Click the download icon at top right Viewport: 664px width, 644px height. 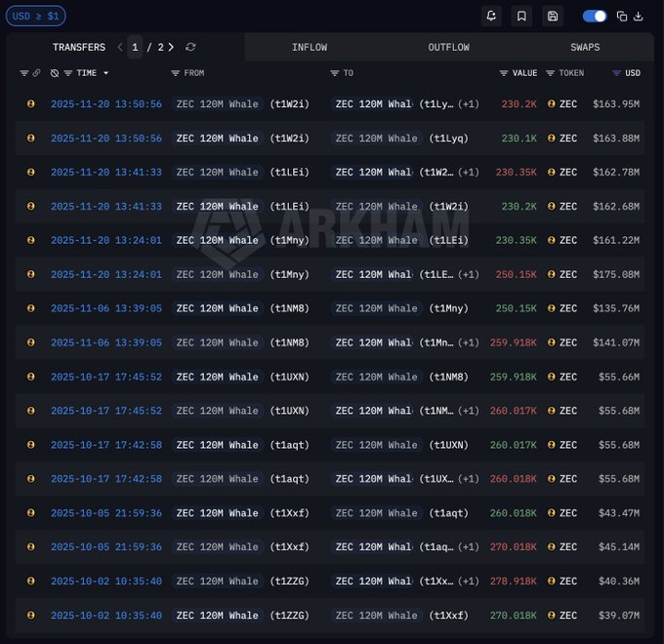pyautogui.click(x=639, y=16)
